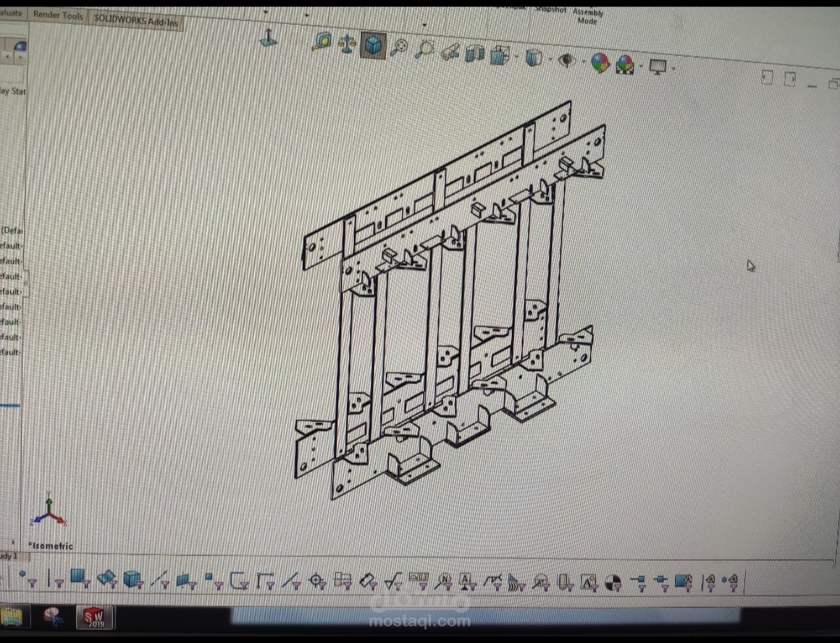The image size is (840, 643).
Task: Click the Filter Weld Symbols icon
Action: [x=493, y=582]
